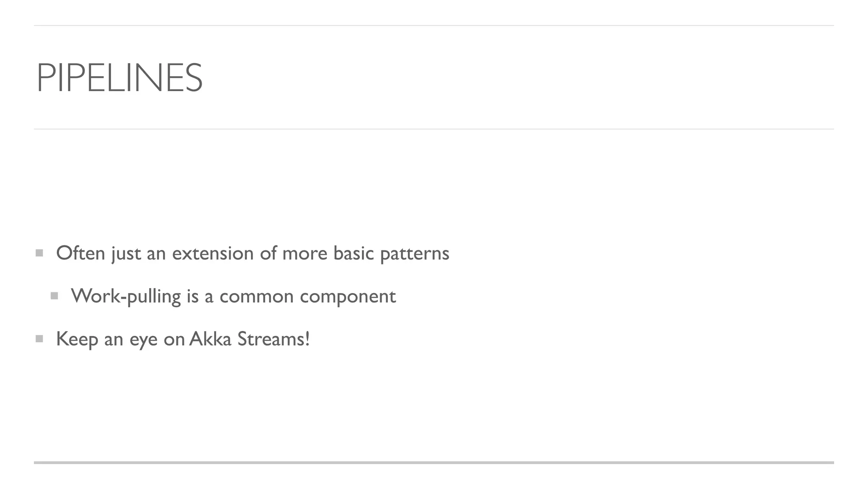This screenshot has height=488, width=868.
Task: Click the word 'more' in first bullet
Action: [x=305, y=254]
